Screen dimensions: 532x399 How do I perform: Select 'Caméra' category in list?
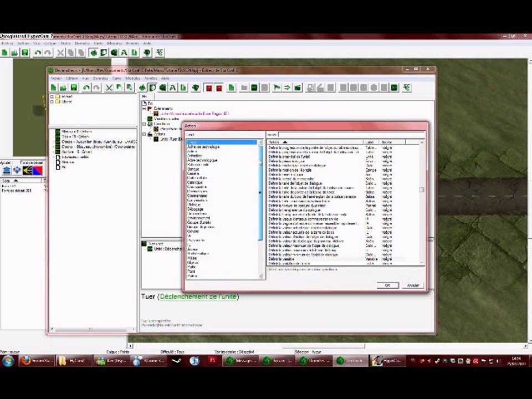(193, 173)
